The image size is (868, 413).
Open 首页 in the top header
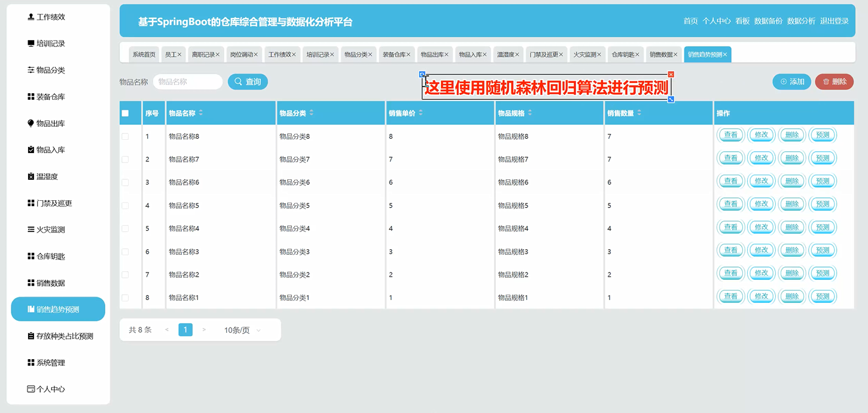click(x=690, y=21)
